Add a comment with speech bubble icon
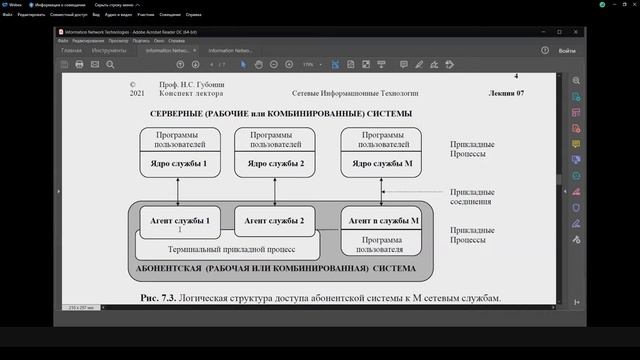Viewport: 640px width, 360px height. pyautogui.click(x=404, y=64)
